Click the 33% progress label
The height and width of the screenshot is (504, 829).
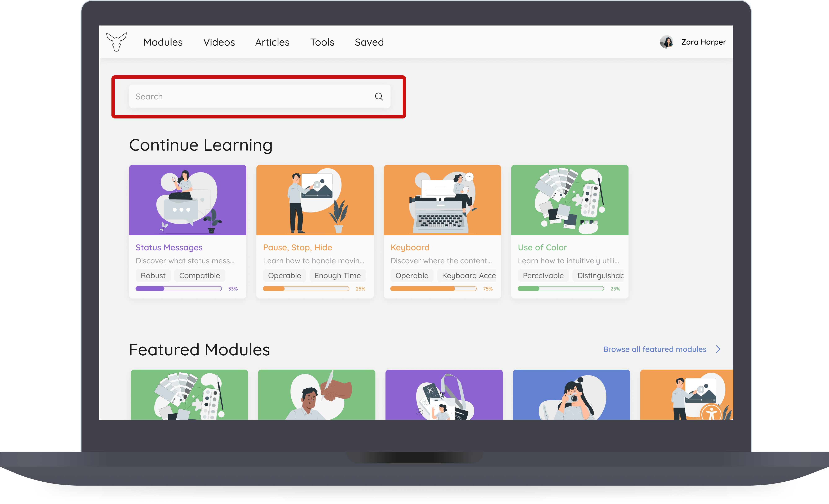pos(233,289)
